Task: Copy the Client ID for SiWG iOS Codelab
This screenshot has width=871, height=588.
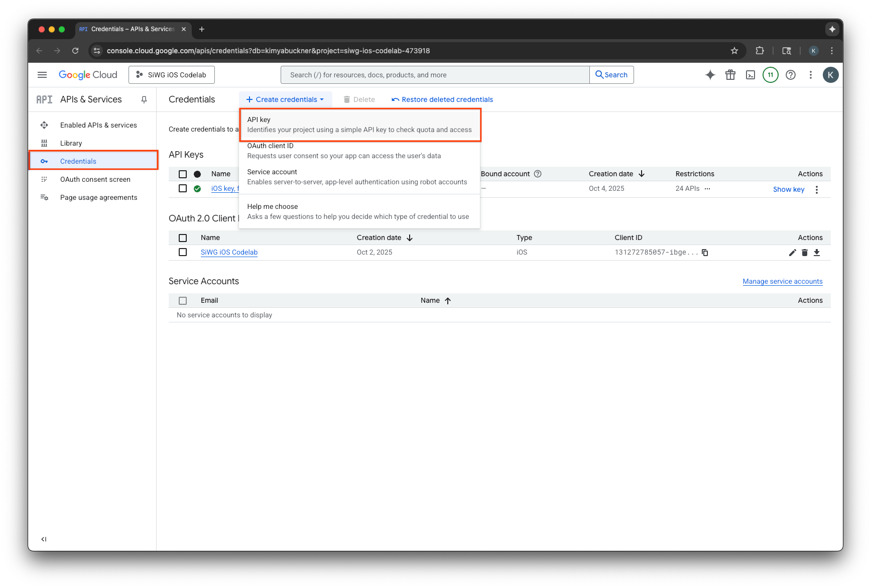Action: [x=705, y=253]
